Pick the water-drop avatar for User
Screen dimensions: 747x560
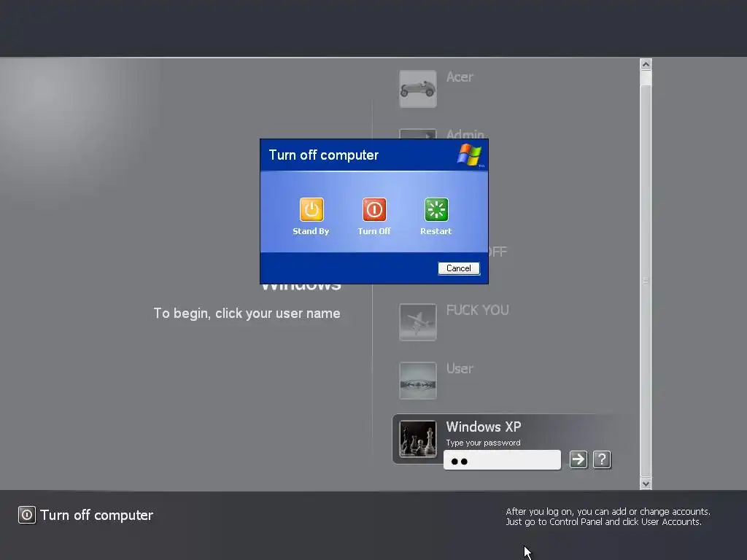[418, 381]
